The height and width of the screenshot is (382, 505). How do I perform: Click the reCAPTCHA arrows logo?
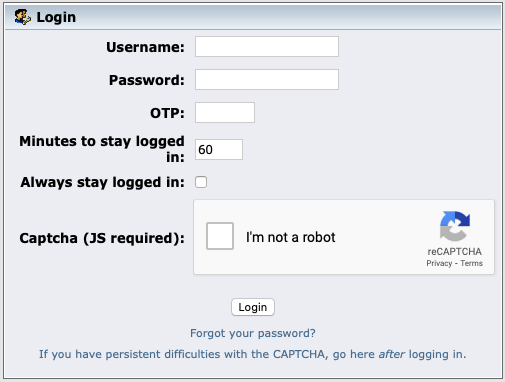click(455, 226)
